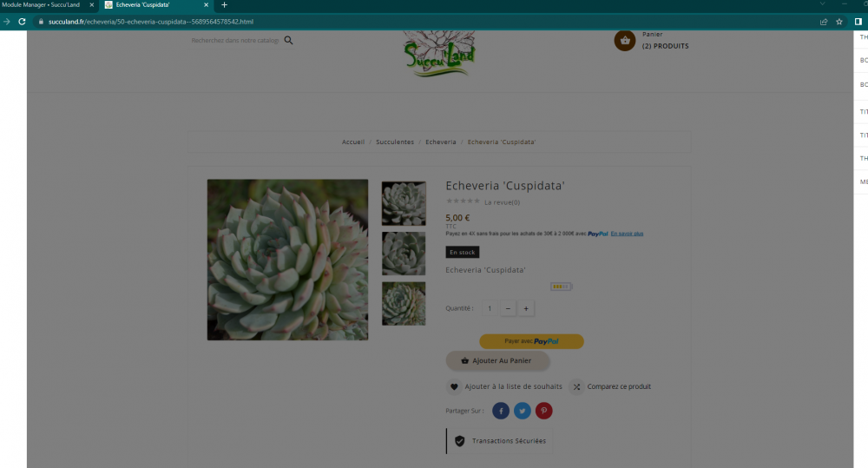Click the site lock icon in address bar
The height and width of the screenshot is (468, 868).
tap(41, 22)
